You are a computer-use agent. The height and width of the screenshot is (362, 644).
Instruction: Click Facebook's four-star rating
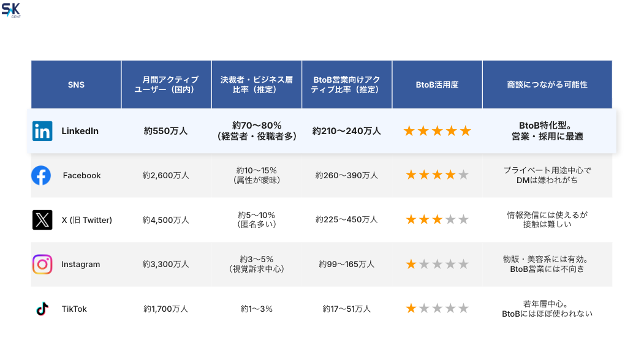[x=437, y=175]
